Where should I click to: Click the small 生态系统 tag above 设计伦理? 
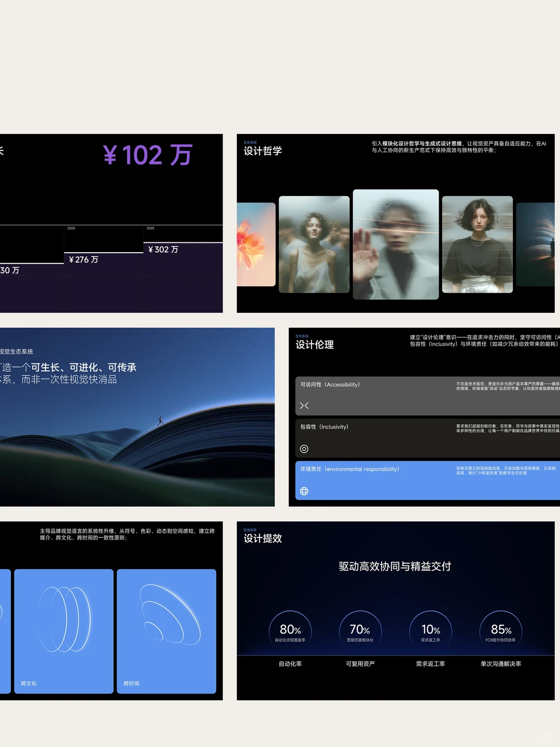point(302,336)
